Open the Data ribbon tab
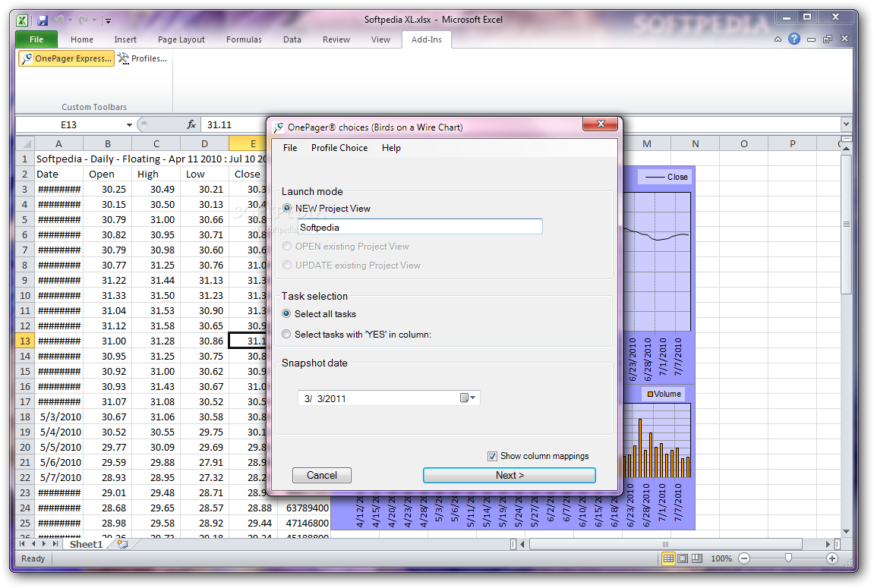The height and width of the screenshot is (588, 874). [292, 39]
